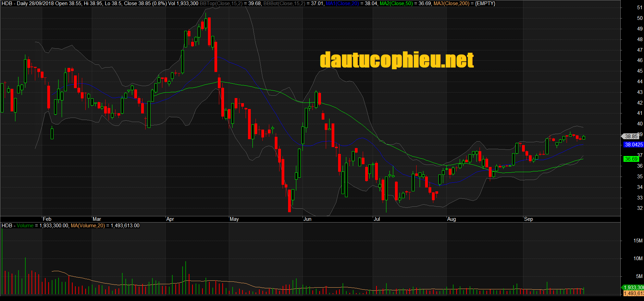644x301 pixels.
Task: Select the Mar label on time axis
Action: (x=97, y=219)
